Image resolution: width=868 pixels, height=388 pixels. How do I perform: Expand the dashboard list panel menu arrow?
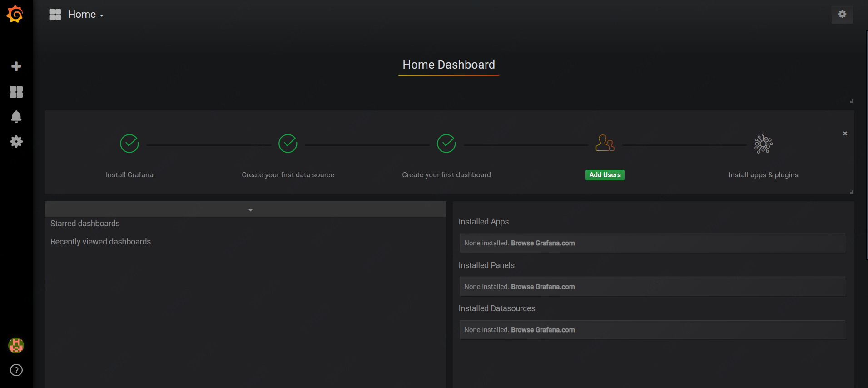(250, 210)
